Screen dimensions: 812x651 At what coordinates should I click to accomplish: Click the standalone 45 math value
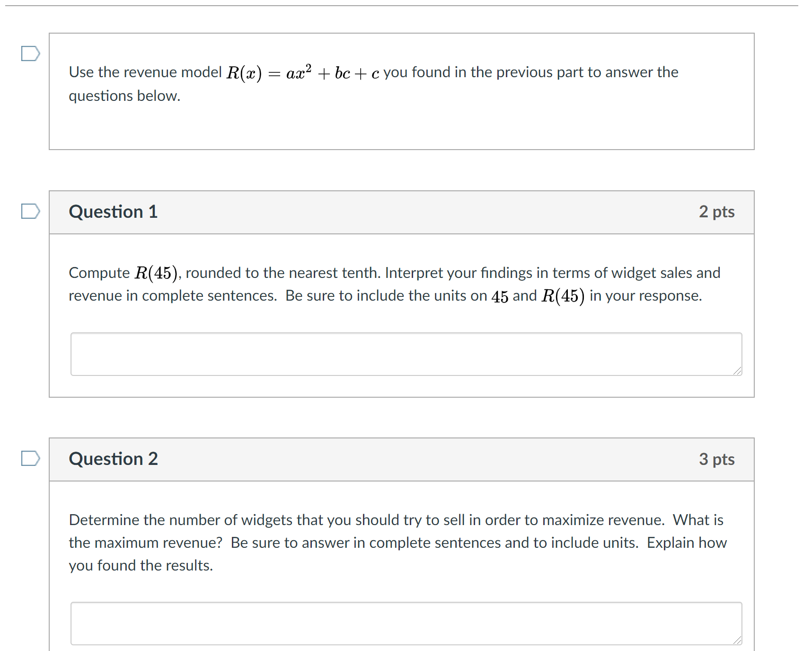click(x=500, y=296)
